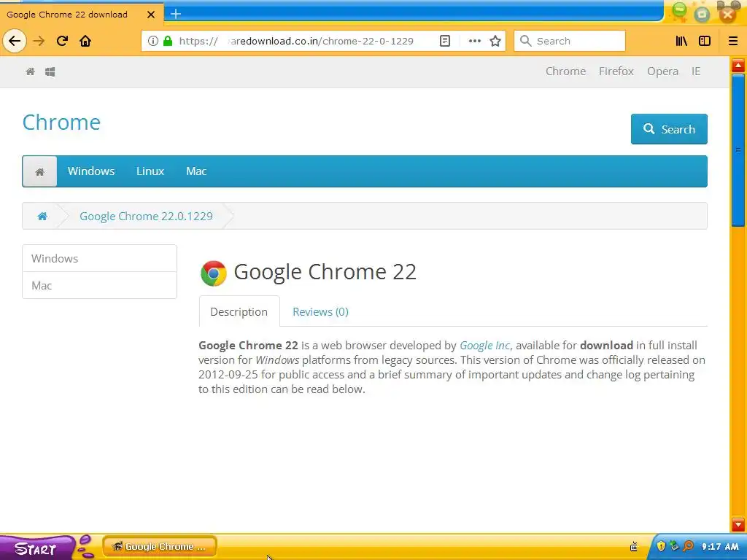Click the browser forward arrow
Screen dimensions: 747x560
pyautogui.click(x=39, y=41)
